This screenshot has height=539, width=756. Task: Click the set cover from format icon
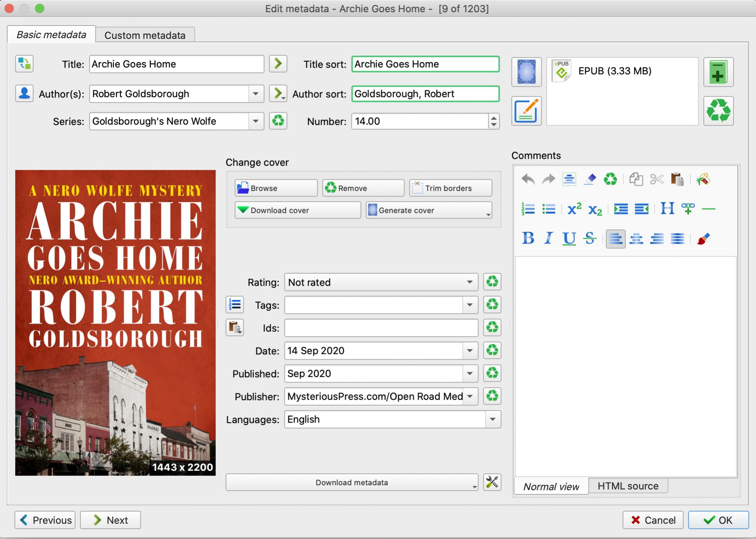pos(526,72)
